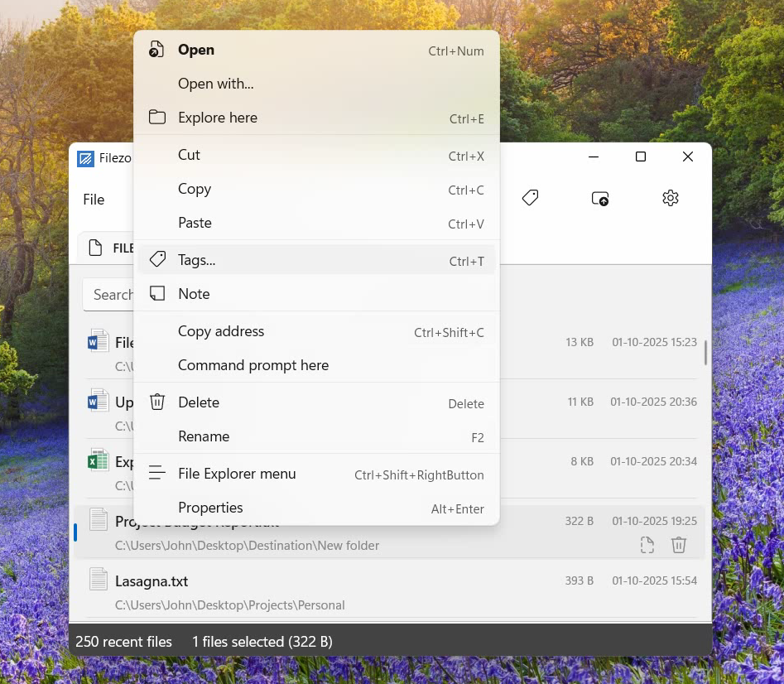This screenshot has width=784, height=684.
Task: Click the upload window icon in toolbar
Action: pyautogui.click(x=600, y=198)
